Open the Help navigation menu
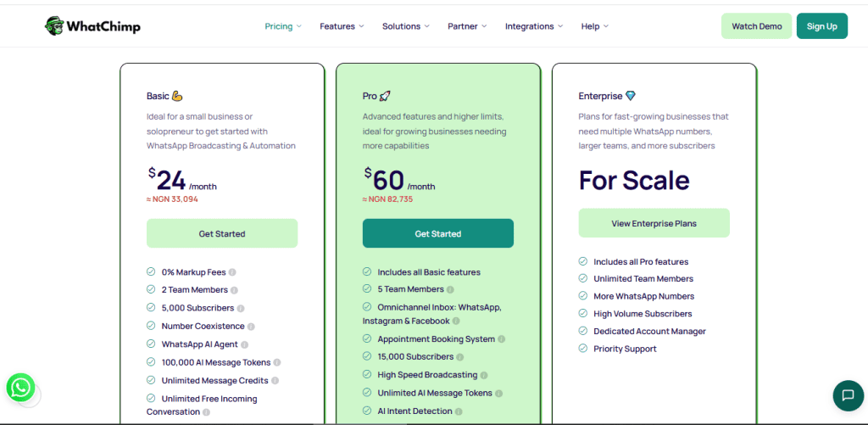Viewport: 868px width, 425px height. 595,26
